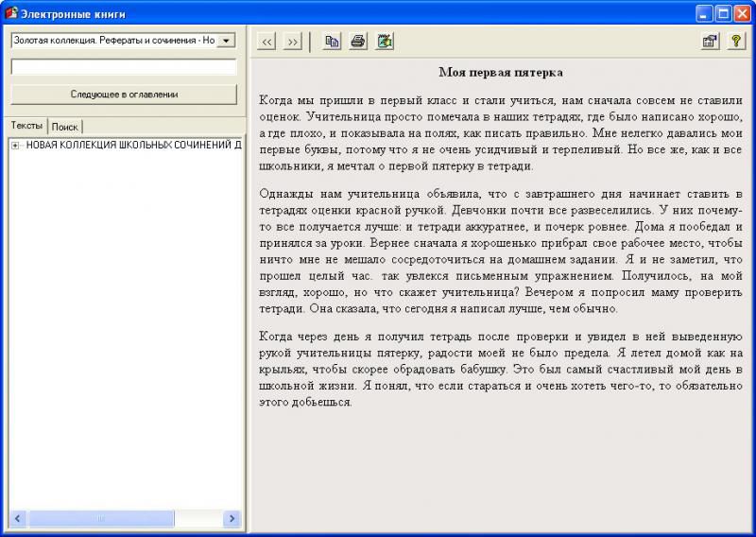Select the НОВАЯ КОЛЛЕКЦИЯ ШКОЛЬНЫХ СОЧИНЕНИЙ tree item
The height and width of the screenshot is (537, 756).
132,145
